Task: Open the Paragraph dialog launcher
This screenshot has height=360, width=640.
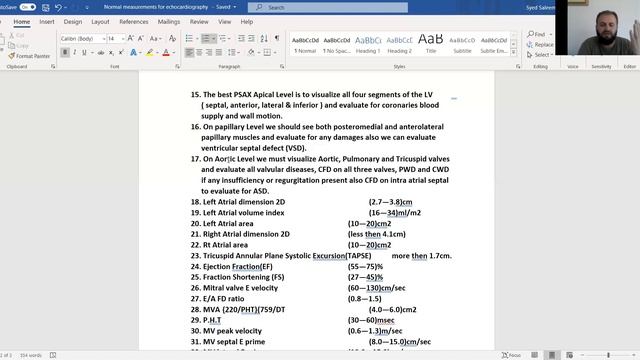Action: tap(282, 66)
